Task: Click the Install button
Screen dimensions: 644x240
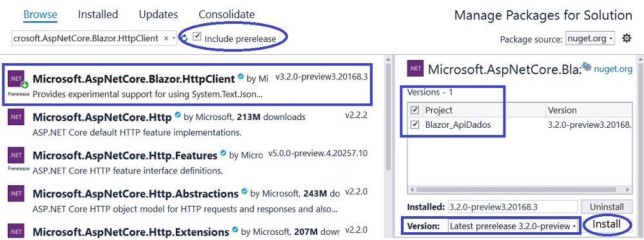Action: [x=607, y=225]
